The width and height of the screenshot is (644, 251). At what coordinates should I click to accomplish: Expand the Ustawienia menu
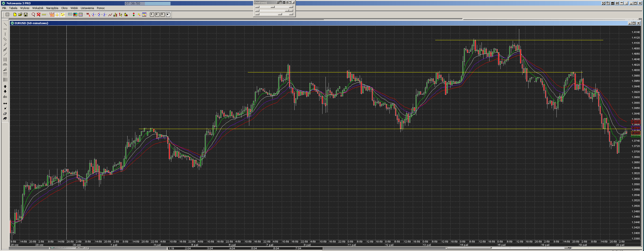[87, 8]
